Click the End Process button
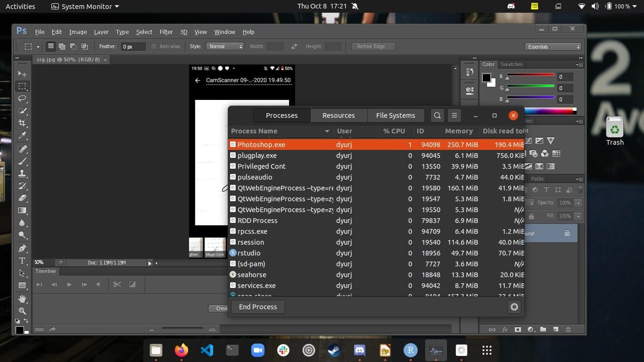644x362 pixels. coord(258,307)
